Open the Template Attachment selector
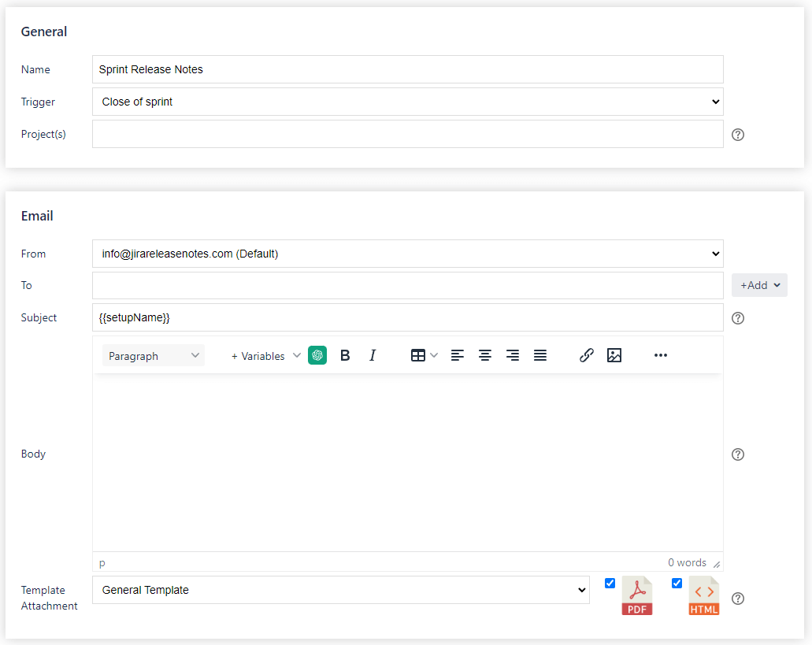 (x=340, y=589)
